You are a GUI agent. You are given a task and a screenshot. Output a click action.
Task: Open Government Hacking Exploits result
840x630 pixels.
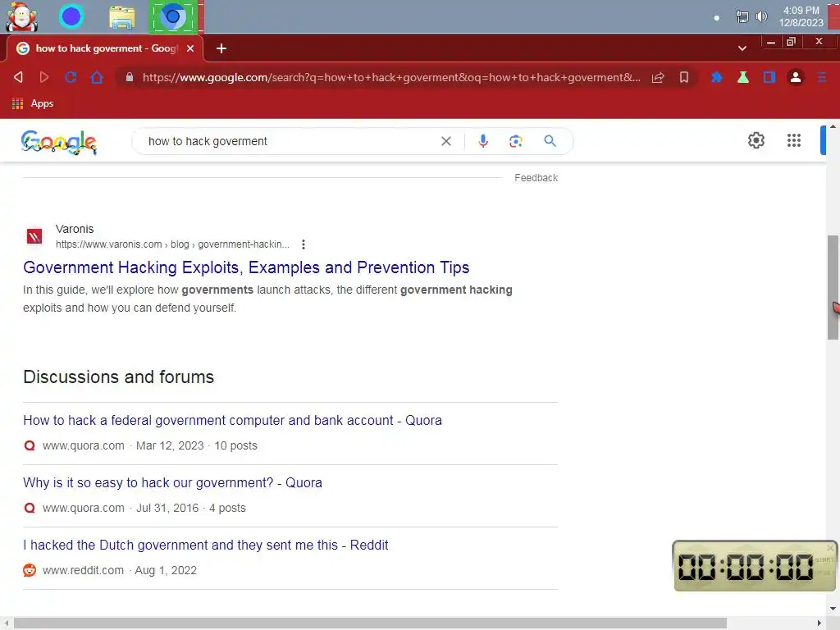click(x=246, y=267)
